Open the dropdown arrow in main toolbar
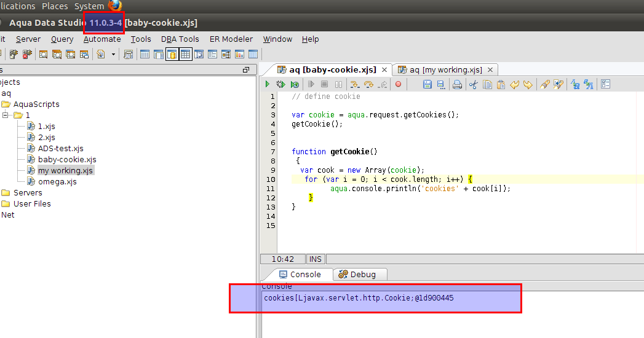 pos(113,55)
